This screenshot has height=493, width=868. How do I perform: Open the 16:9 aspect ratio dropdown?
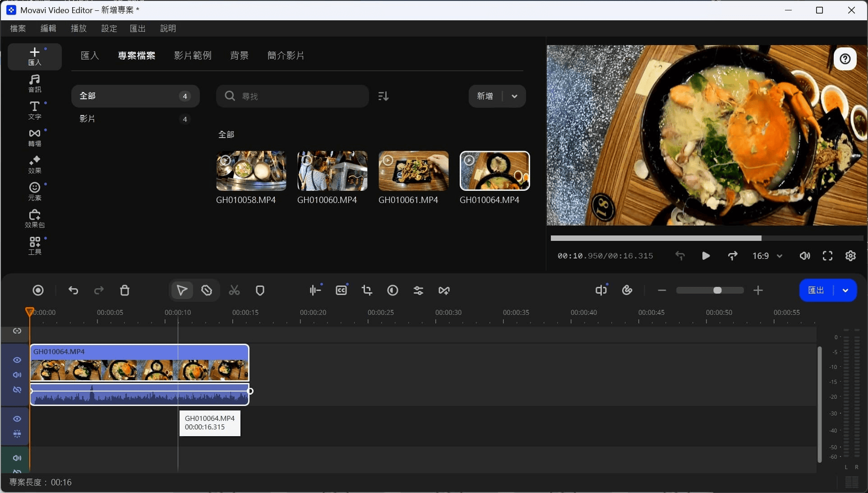click(767, 256)
